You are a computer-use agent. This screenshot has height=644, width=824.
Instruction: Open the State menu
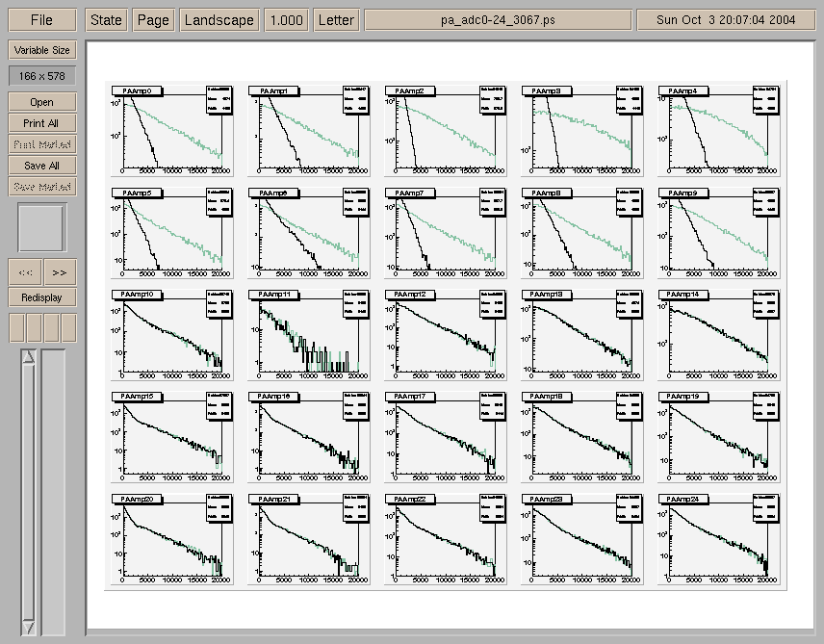pyautogui.click(x=106, y=20)
